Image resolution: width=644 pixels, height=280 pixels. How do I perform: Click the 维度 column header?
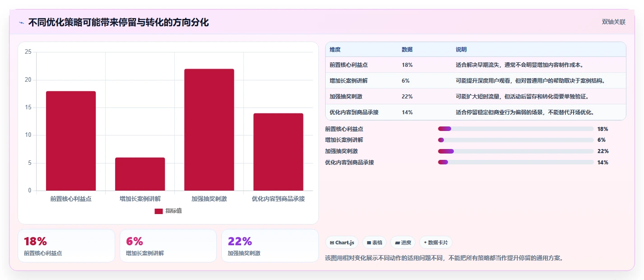[x=335, y=49]
